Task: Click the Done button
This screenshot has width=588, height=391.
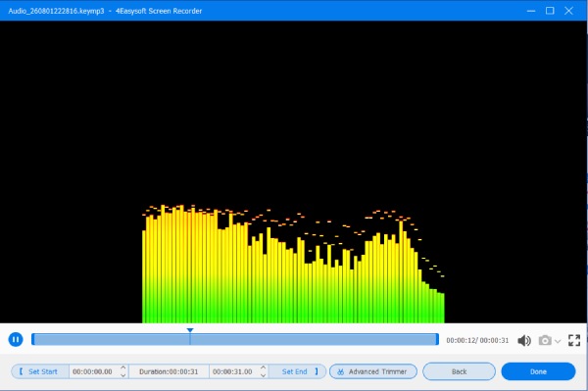Action: (x=538, y=371)
